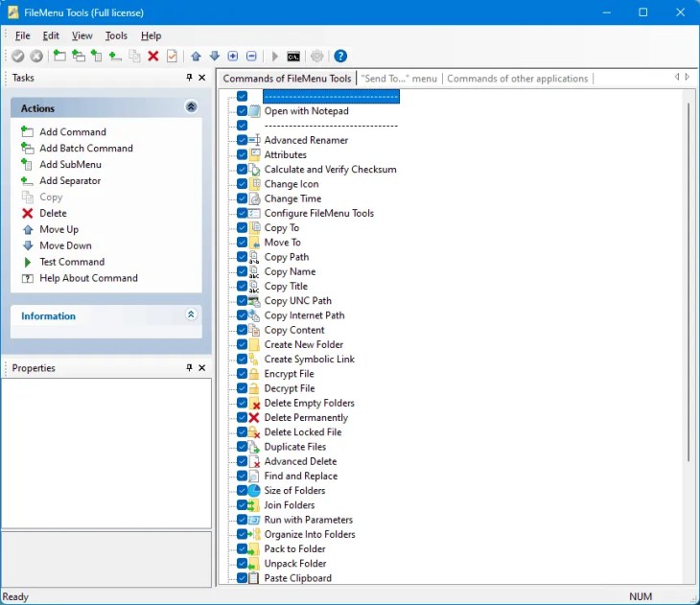The image size is (700, 605).
Task: Toggle the Duplicate Files checkbox
Action: 242,447
